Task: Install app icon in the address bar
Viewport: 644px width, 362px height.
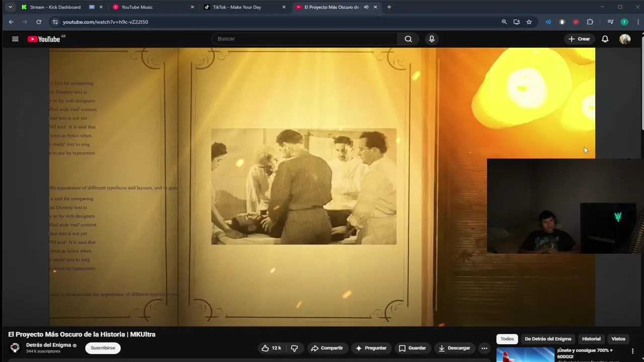Action: pyautogui.click(x=517, y=22)
